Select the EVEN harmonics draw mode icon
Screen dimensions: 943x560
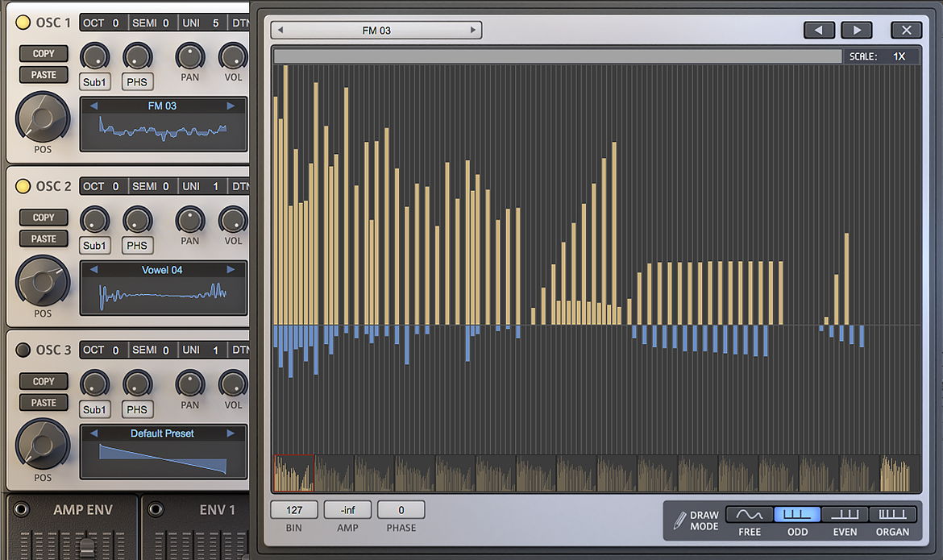845,515
